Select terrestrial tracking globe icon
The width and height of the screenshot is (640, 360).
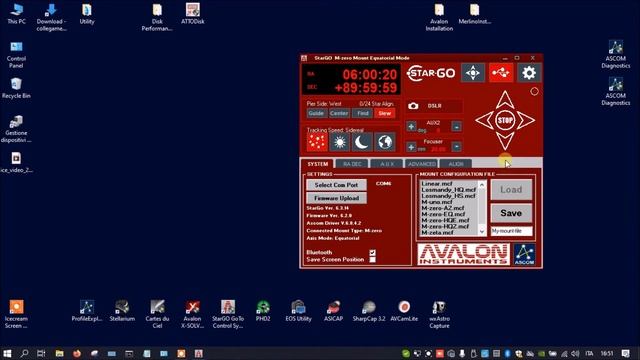point(385,142)
